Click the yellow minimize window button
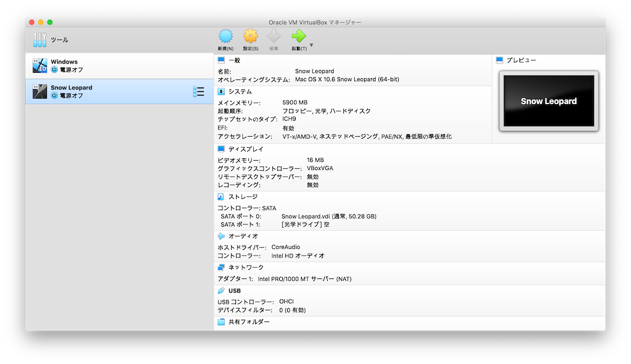 coord(41,22)
